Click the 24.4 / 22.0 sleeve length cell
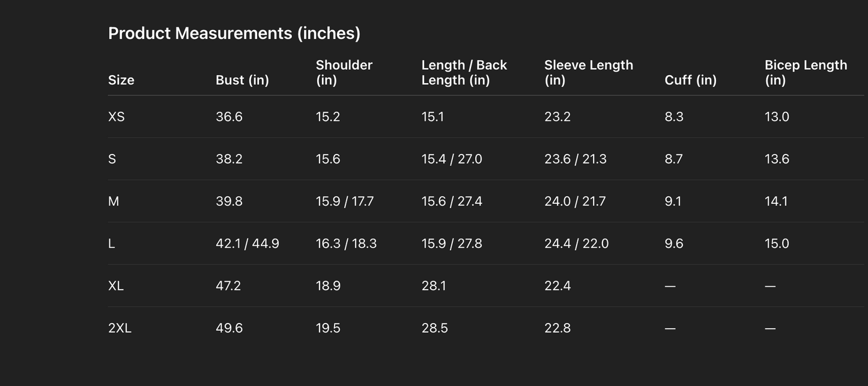The height and width of the screenshot is (386, 868). 576,244
